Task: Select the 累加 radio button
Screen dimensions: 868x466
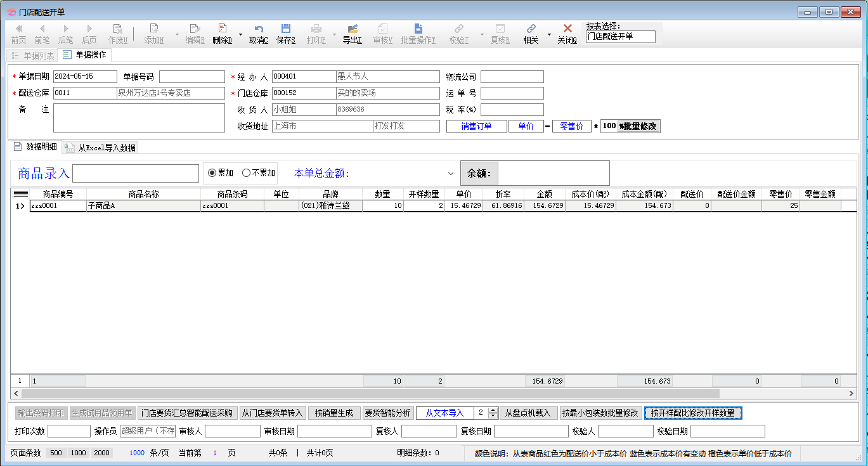Action: [212, 173]
